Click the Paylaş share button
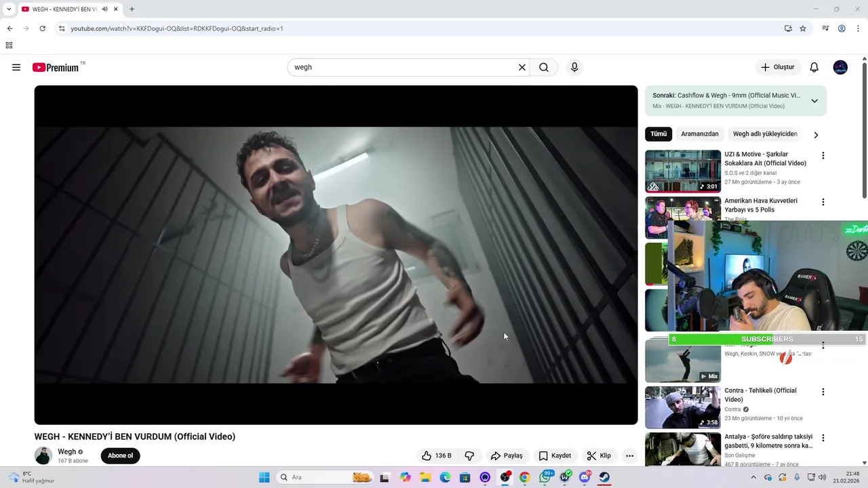The height and width of the screenshot is (488, 868). pos(507,455)
